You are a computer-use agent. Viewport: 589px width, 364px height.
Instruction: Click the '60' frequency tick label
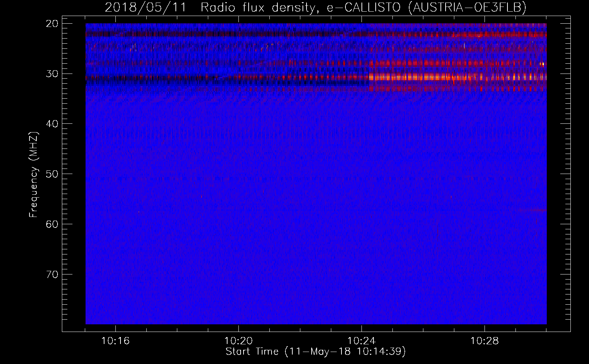[52, 224]
